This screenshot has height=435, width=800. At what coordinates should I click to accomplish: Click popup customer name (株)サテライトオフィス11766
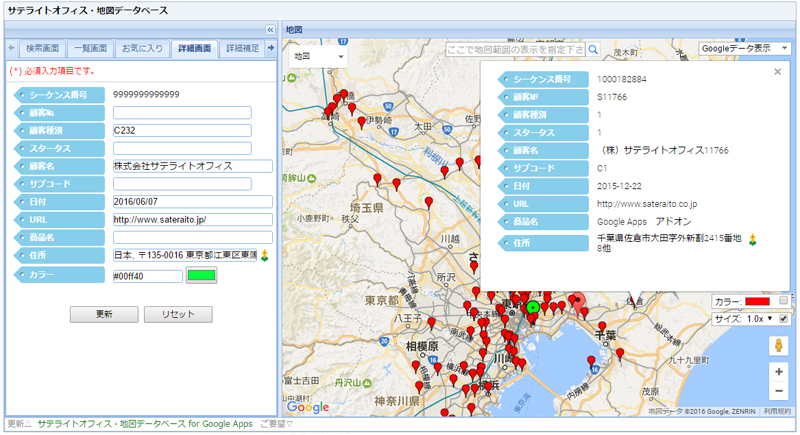click(665, 150)
